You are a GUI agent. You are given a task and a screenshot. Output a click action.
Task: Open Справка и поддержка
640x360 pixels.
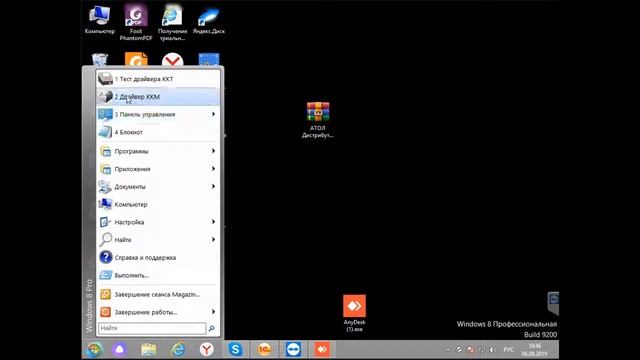pyautogui.click(x=158, y=258)
